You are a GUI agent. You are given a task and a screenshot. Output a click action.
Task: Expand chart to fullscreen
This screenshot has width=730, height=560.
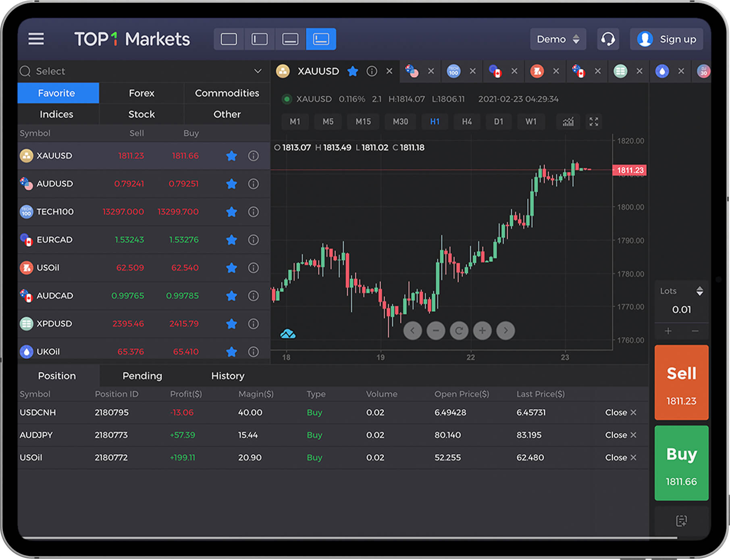[x=594, y=122]
